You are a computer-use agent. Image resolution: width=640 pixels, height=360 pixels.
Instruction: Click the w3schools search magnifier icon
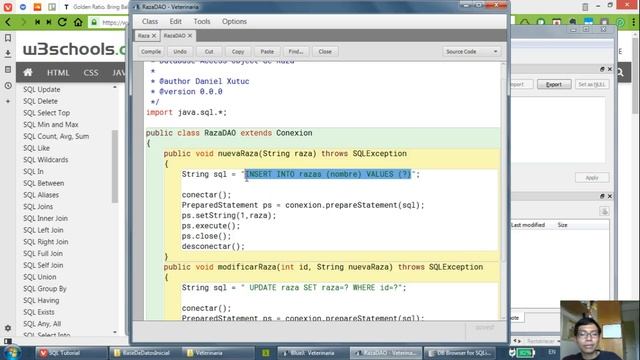pyautogui.click(x=620, y=73)
